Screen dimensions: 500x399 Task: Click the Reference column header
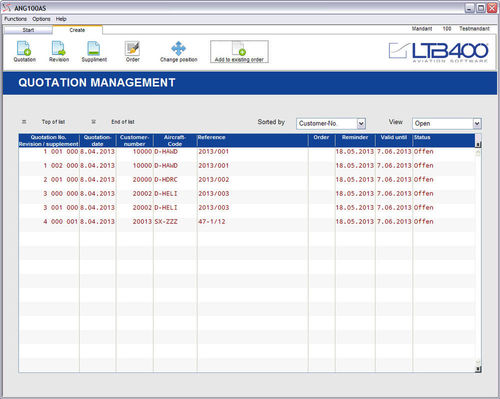(252, 141)
